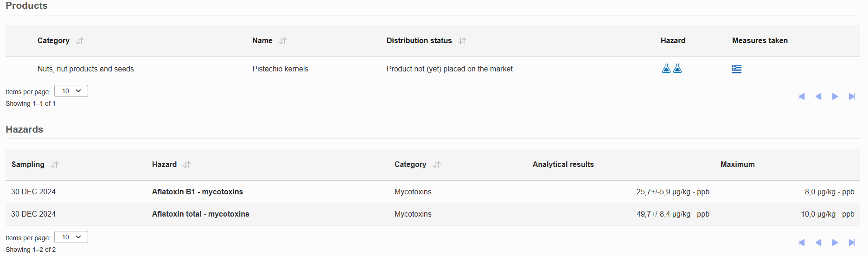Go to next page of Products table

[835, 96]
